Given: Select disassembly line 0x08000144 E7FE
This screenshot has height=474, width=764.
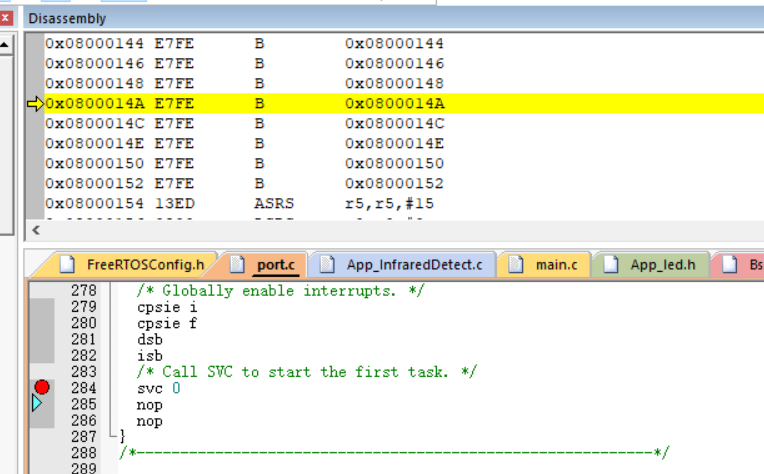Looking at the screenshot, I should point(404,43).
